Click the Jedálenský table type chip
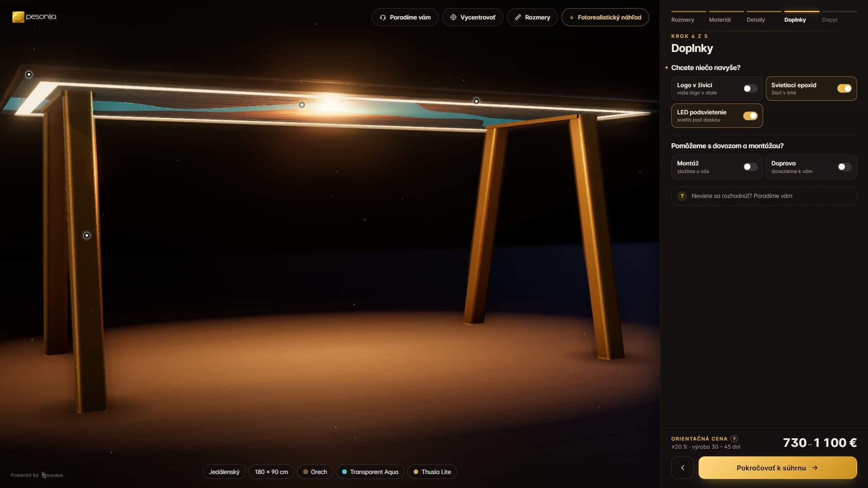This screenshot has height=488, width=868. (x=224, y=472)
